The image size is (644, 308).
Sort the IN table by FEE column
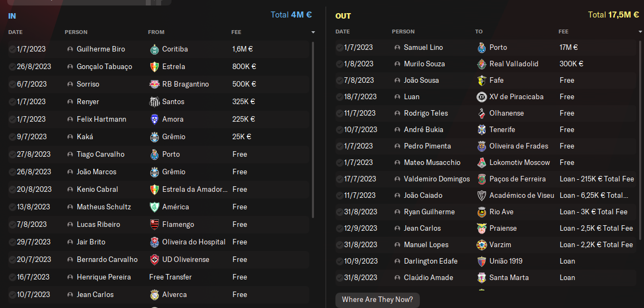click(237, 32)
